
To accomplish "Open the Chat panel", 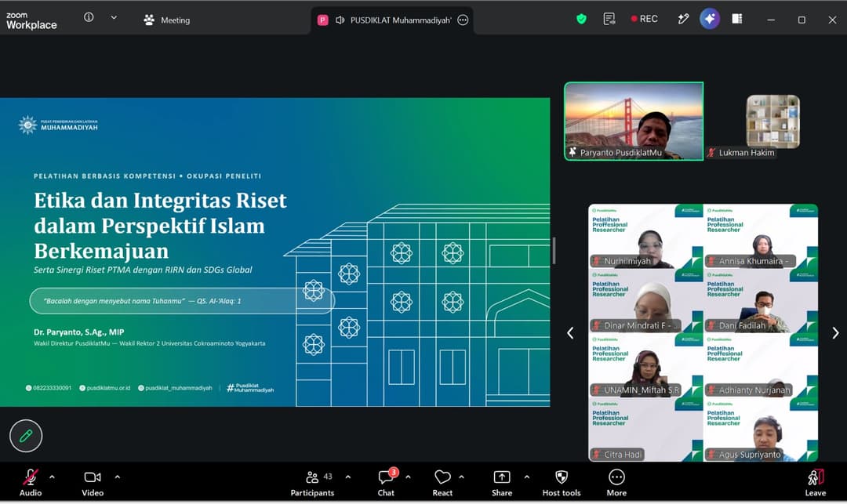I will [386, 482].
